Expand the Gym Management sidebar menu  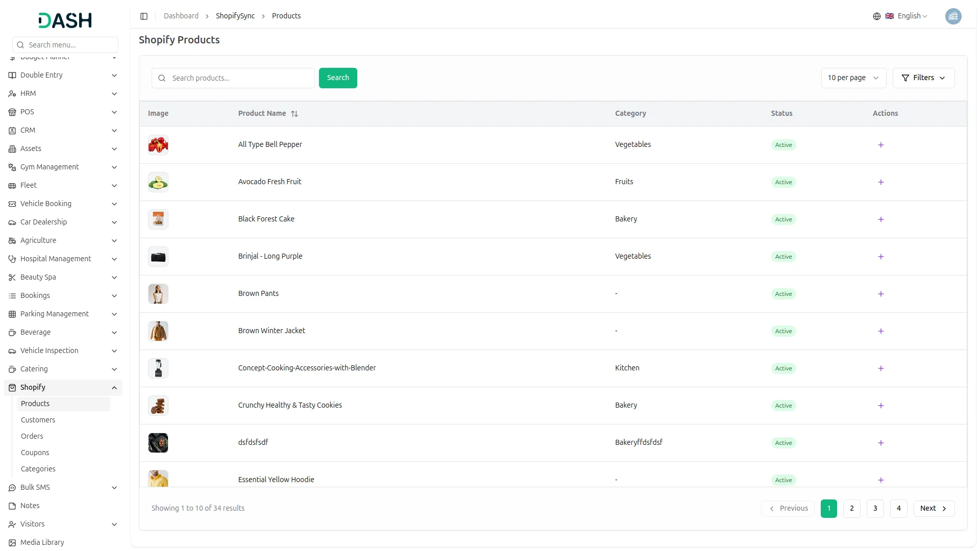[x=63, y=167]
